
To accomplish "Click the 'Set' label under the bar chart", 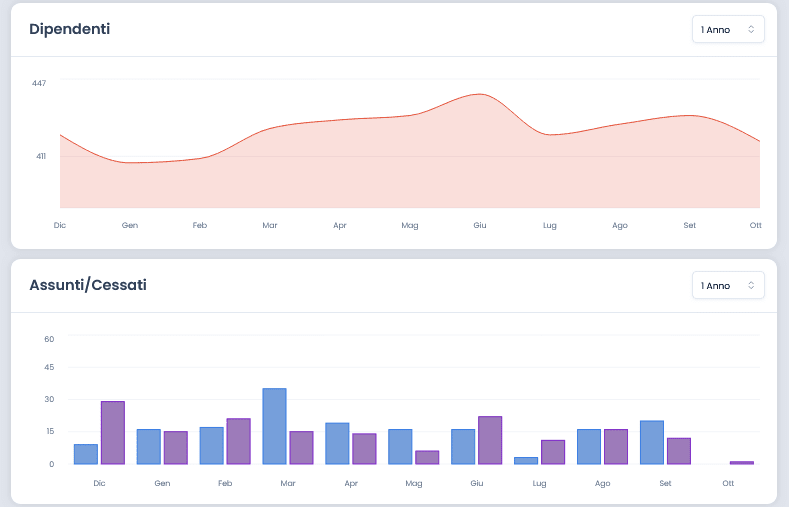I will click(665, 482).
